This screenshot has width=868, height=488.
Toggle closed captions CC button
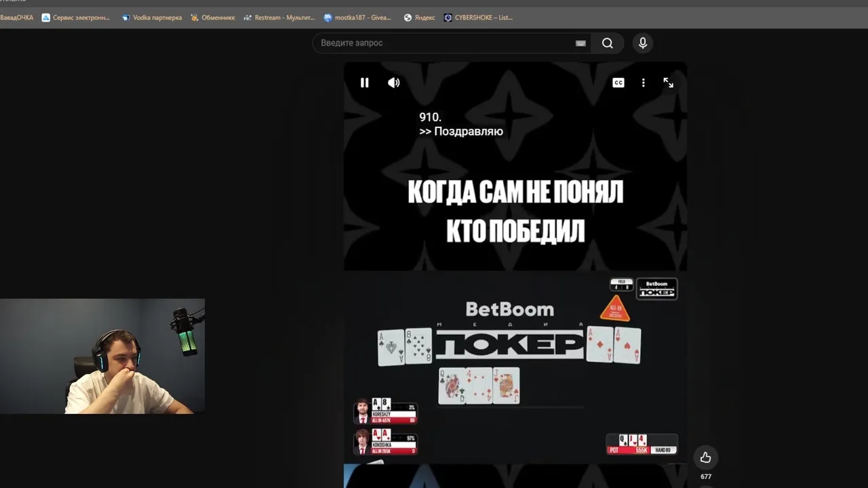tap(618, 83)
